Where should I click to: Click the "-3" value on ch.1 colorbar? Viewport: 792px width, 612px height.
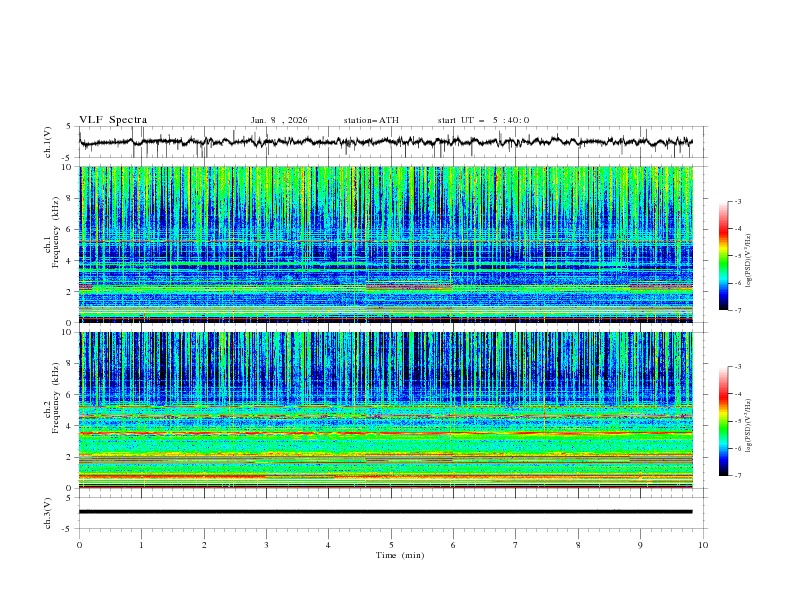click(738, 201)
